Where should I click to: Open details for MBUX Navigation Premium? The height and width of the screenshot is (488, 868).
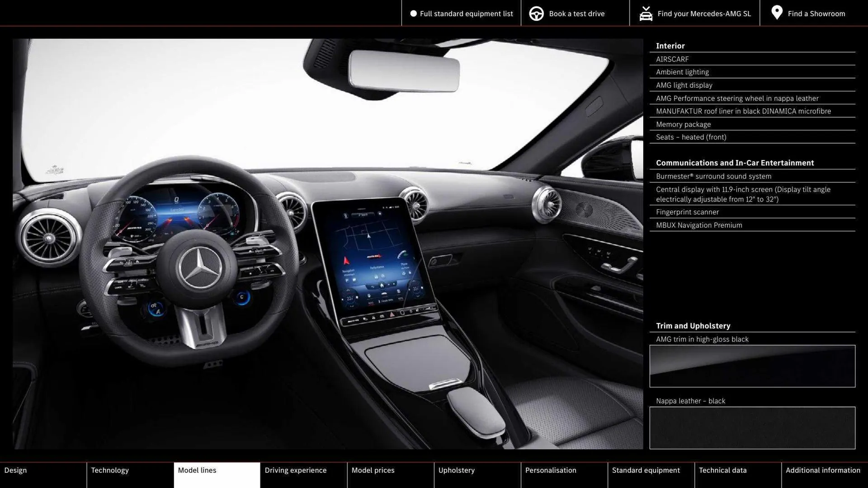[698, 225]
